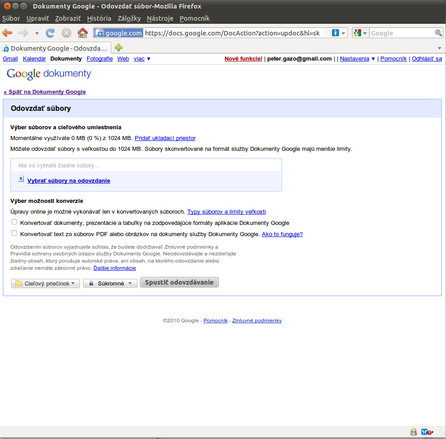The height and width of the screenshot is (439, 446).
Task: Enable Konvertovať dokumenty, prezentácie a tabuľky checkbox
Action: click(14, 222)
